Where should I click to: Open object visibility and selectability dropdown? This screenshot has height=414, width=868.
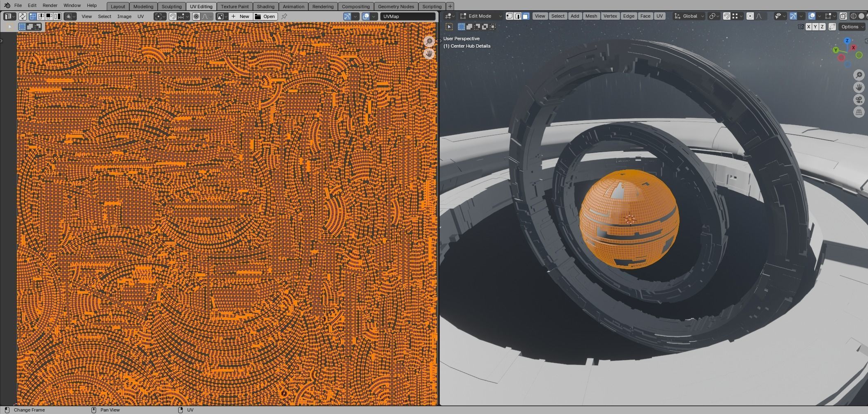click(x=781, y=16)
